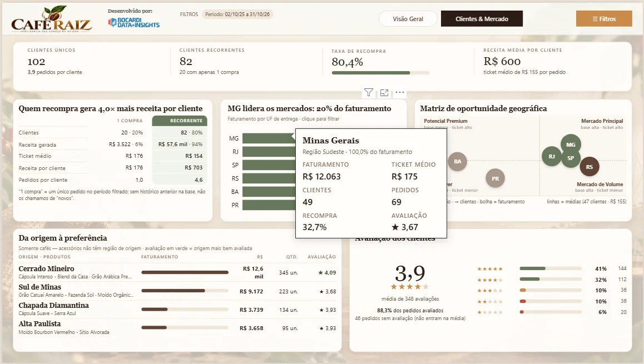Viewport: 644px width, 364px height.
Task: Click the stars under the 3,9 average
Action: click(410, 286)
